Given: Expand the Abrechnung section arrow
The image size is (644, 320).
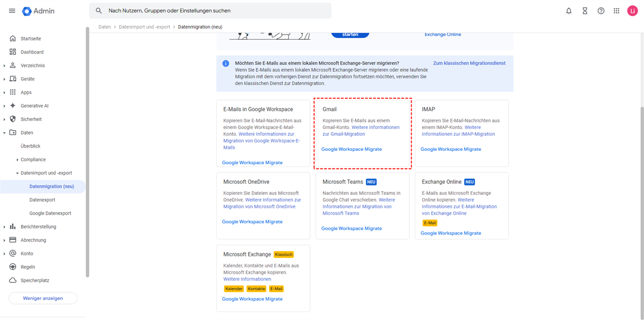Looking at the screenshot, I should [x=4, y=240].
